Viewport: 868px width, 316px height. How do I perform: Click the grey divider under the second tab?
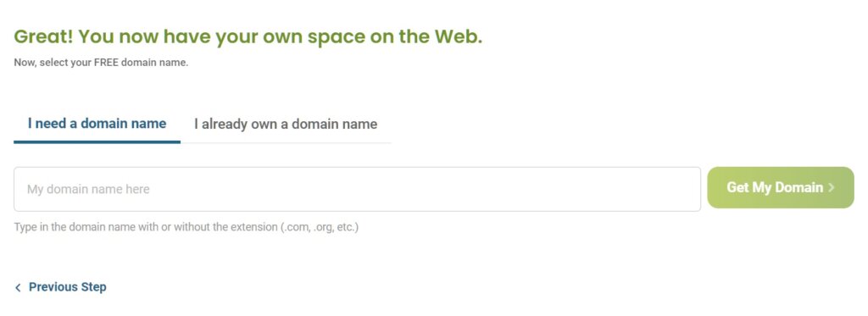pyautogui.click(x=286, y=143)
